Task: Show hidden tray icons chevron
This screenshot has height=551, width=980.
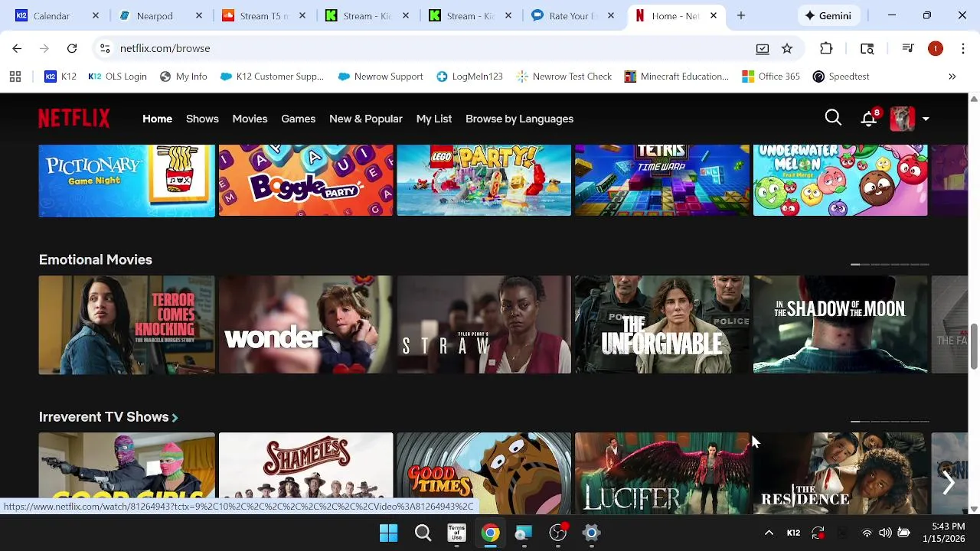Action: 769,533
